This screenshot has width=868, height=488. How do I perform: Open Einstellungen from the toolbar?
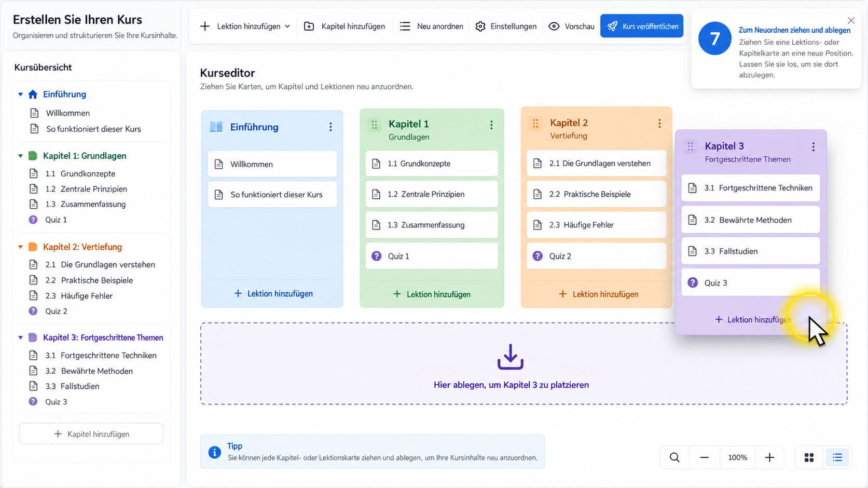click(506, 26)
